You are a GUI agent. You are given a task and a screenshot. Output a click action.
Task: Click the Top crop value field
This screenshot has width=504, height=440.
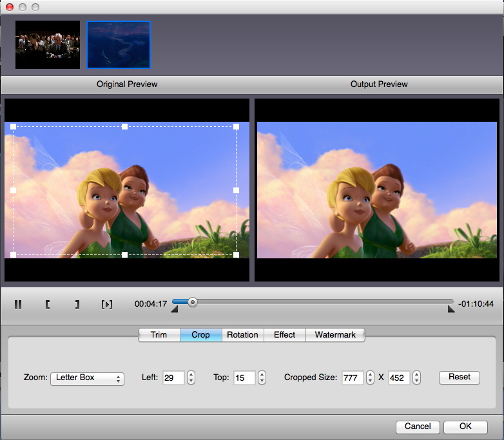[244, 378]
